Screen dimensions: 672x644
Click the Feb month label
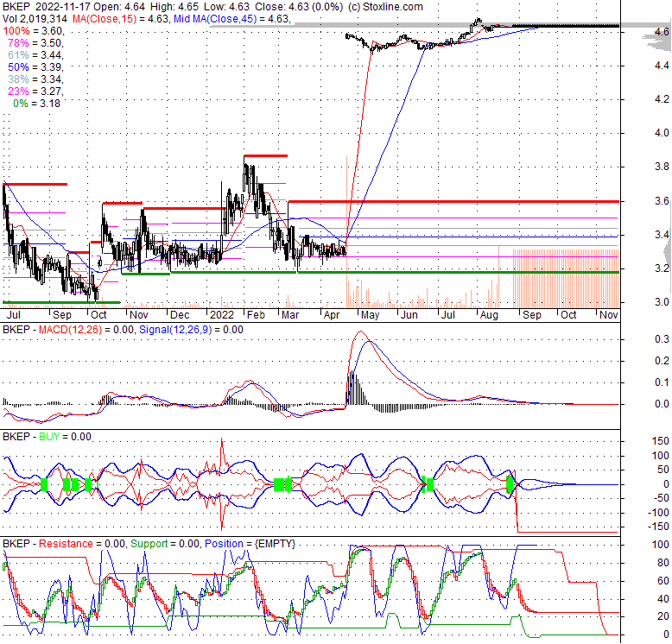click(x=257, y=315)
